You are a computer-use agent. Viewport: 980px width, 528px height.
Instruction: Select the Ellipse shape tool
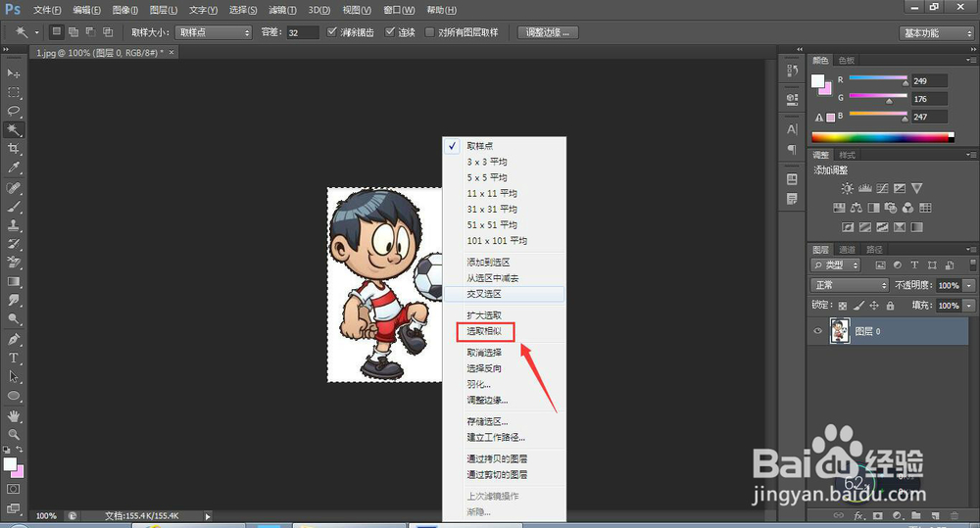14,396
